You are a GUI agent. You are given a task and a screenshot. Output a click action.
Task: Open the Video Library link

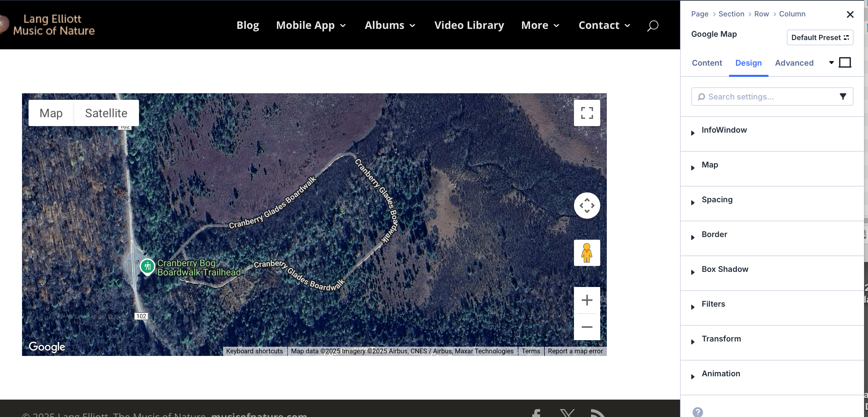point(469,25)
